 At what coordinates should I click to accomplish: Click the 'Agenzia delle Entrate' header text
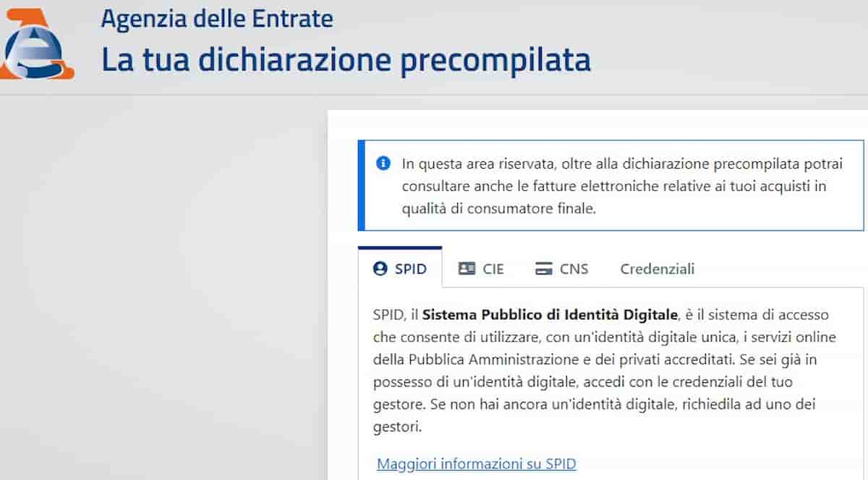(x=217, y=19)
